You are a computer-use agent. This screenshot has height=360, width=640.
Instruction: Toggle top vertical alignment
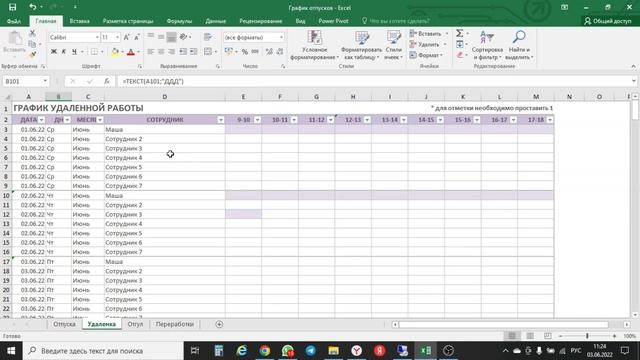click(x=151, y=37)
